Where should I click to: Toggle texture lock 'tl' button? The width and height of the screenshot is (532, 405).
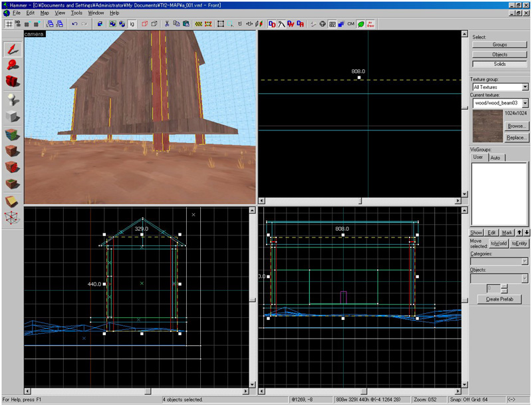[x=240, y=24]
